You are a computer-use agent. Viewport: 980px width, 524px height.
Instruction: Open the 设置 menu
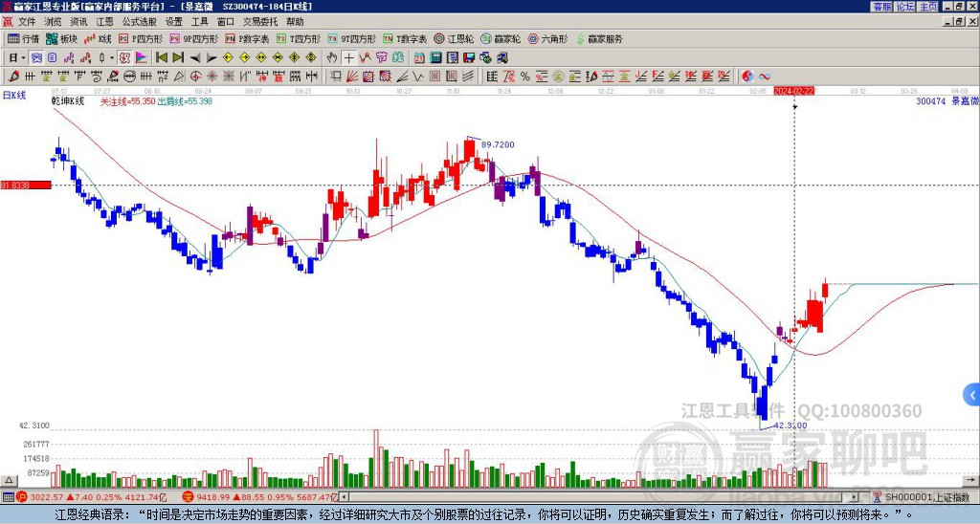[174, 22]
